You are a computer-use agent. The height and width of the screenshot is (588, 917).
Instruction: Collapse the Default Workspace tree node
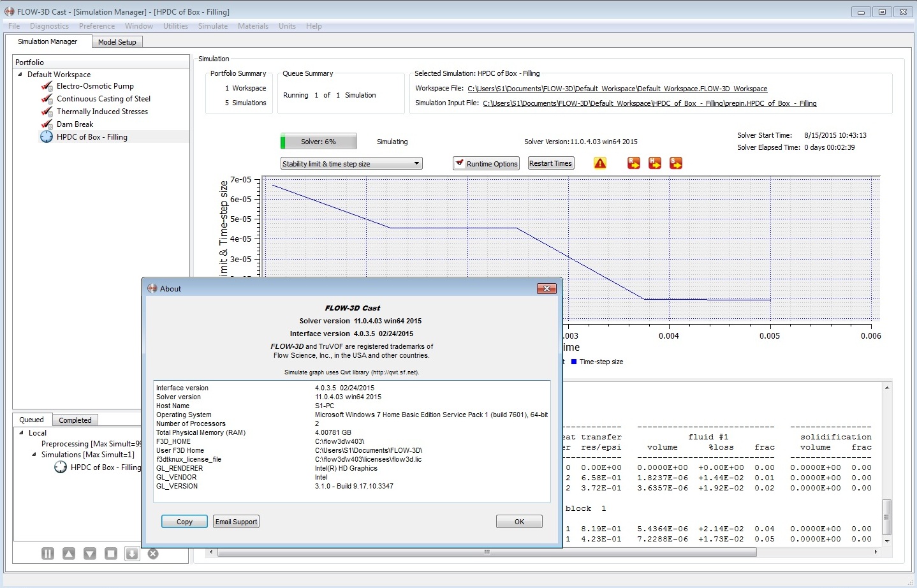tap(20, 75)
